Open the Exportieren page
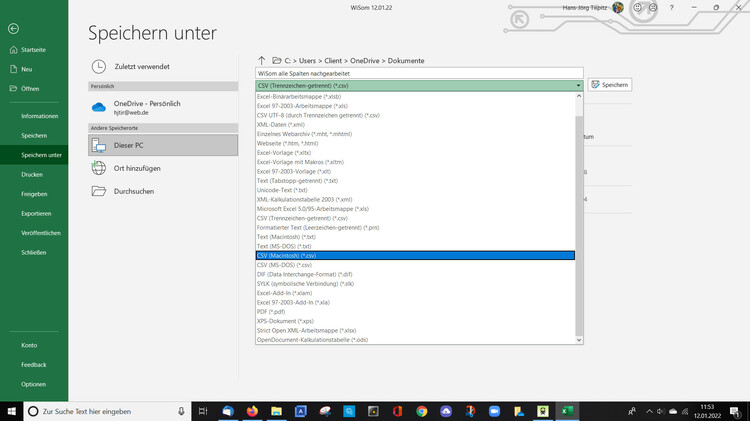Screen dimensions: 750x421 tap(36, 214)
